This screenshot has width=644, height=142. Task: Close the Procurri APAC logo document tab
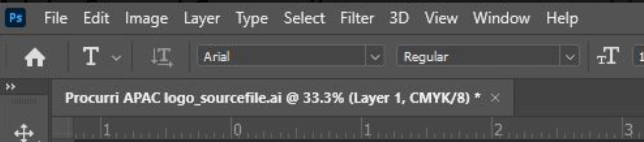495,98
